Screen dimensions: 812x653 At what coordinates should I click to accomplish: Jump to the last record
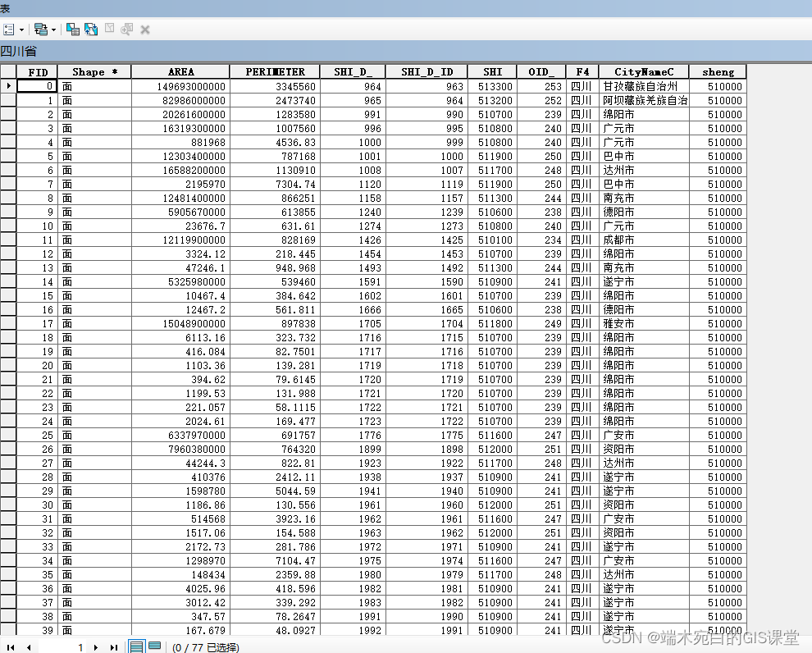(x=114, y=647)
